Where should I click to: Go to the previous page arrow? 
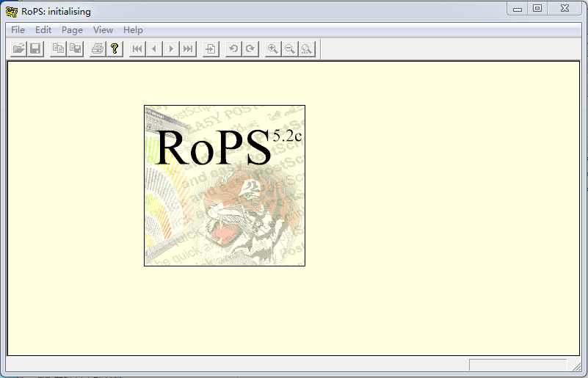coord(154,48)
